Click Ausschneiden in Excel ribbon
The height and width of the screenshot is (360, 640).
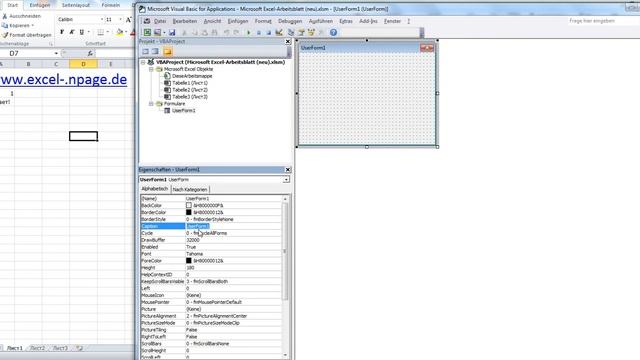point(22,16)
